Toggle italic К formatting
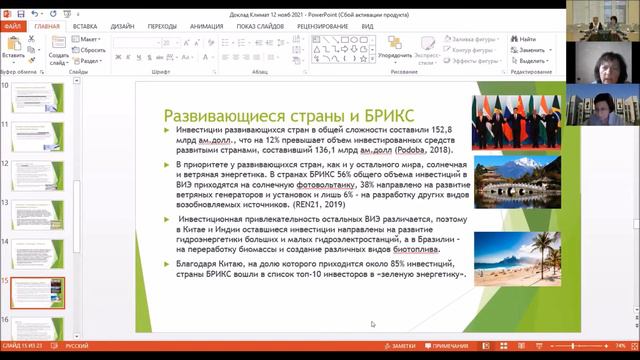Viewport: 640px width, 360px height. 128,58
